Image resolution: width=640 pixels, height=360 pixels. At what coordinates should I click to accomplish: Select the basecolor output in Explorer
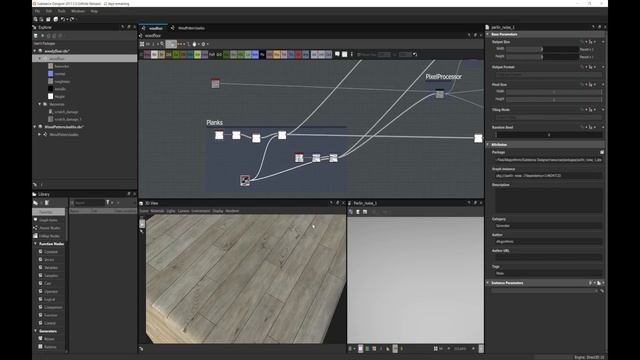pyautogui.click(x=58, y=66)
